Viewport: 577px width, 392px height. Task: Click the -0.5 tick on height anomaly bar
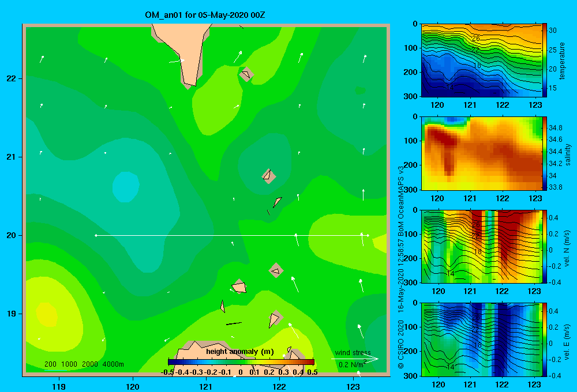pyautogui.click(x=167, y=372)
